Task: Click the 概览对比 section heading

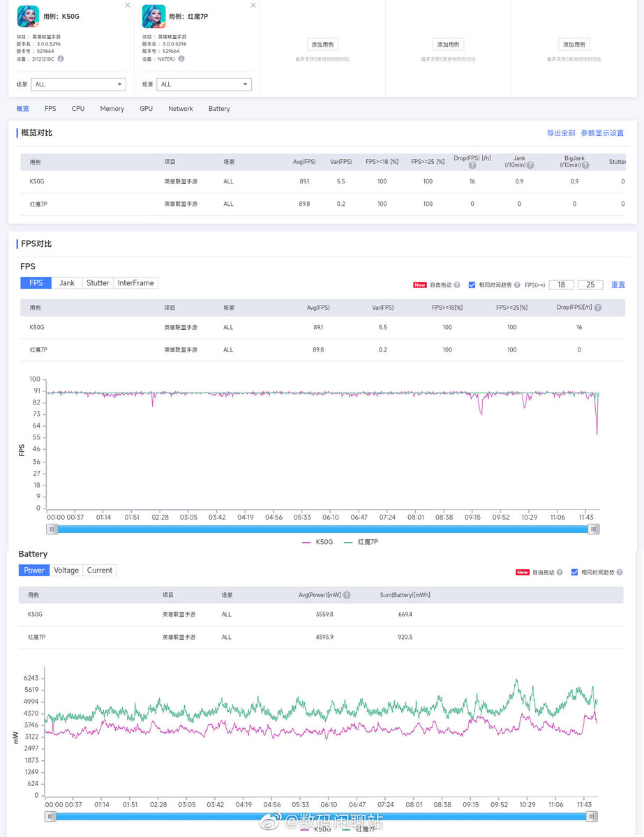Action: point(37,133)
